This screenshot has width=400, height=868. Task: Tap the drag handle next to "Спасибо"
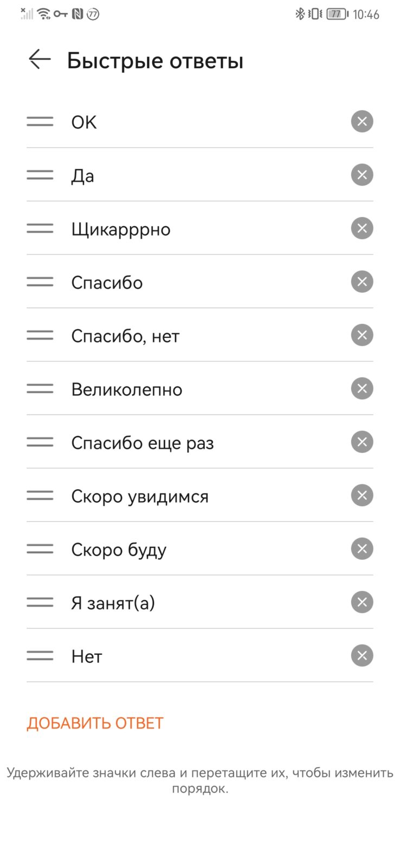pos(40,282)
